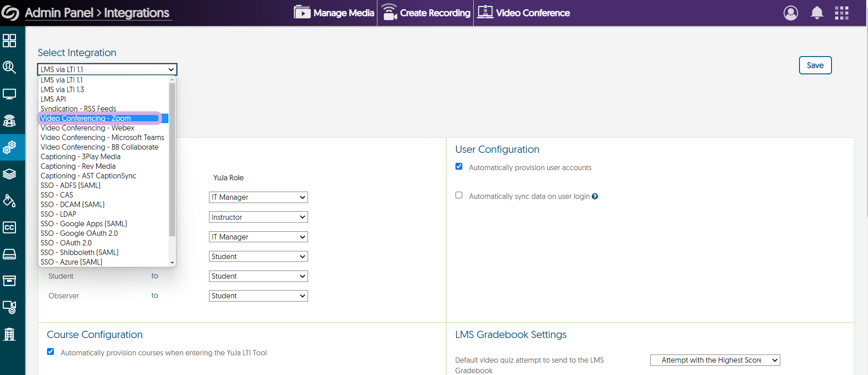The height and width of the screenshot is (375, 868).
Task: Click the User Configuration heading
Action: point(497,149)
